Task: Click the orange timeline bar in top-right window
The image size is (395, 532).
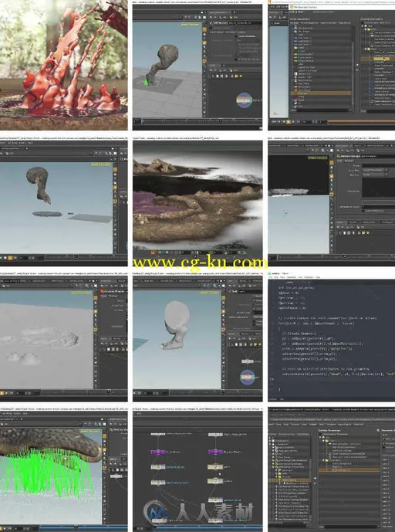Action: click(x=361, y=121)
